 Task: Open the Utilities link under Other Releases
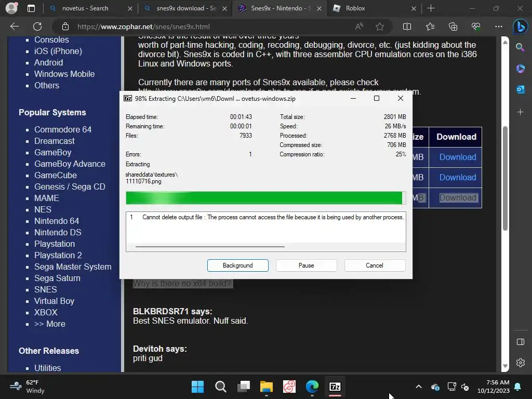click(47, 368)
